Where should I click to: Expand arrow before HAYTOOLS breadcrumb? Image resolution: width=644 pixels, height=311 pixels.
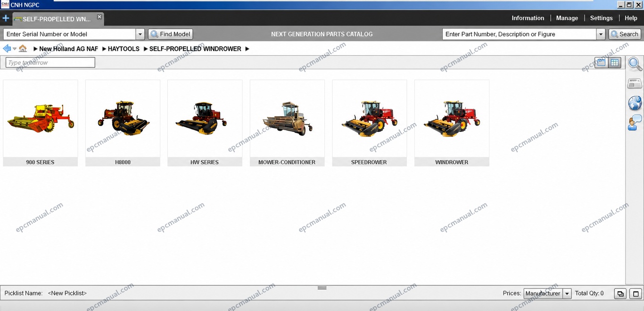(104, 49)
